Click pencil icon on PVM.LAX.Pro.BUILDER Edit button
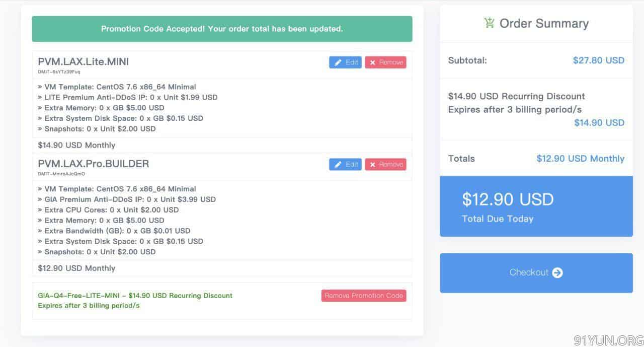Viewport: 644px width, 347px height. tap(338, 165)
